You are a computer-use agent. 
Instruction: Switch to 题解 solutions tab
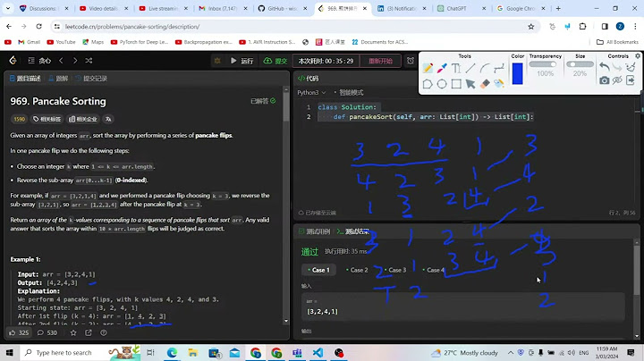coord(58,79)
